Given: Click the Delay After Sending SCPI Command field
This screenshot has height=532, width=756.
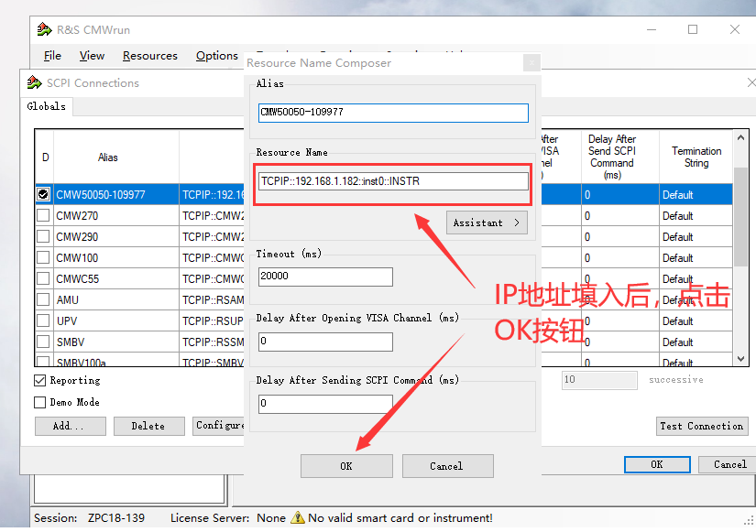Looking at the screenshot, I should click(325, 404).
